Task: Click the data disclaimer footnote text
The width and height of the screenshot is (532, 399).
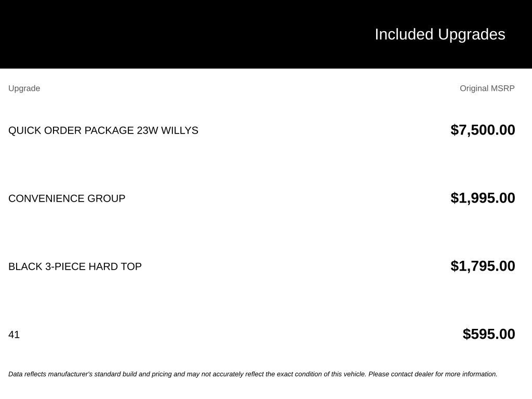Action: (253, 374)
